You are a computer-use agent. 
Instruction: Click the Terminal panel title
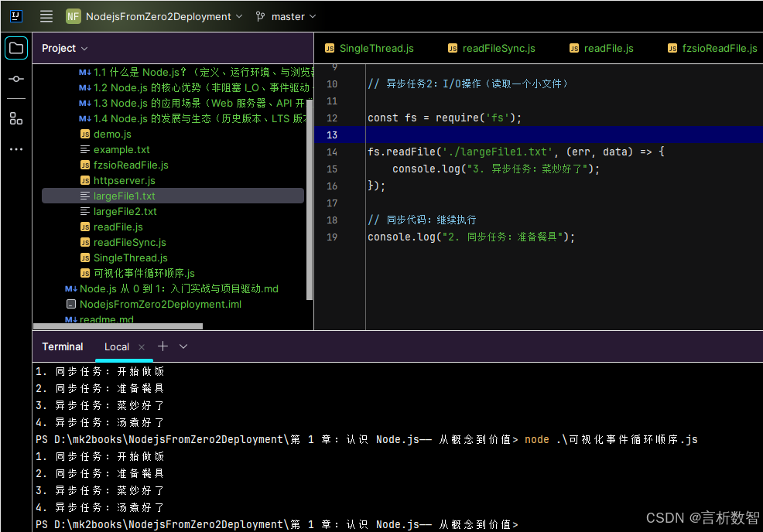pos(63,346)
